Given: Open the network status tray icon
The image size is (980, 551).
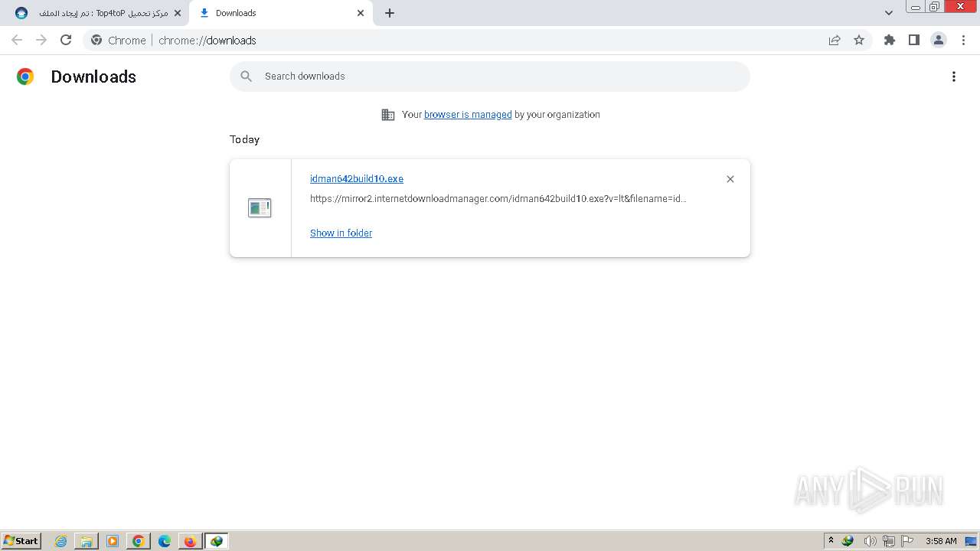Looking at the screenshot, I should 889,541.
